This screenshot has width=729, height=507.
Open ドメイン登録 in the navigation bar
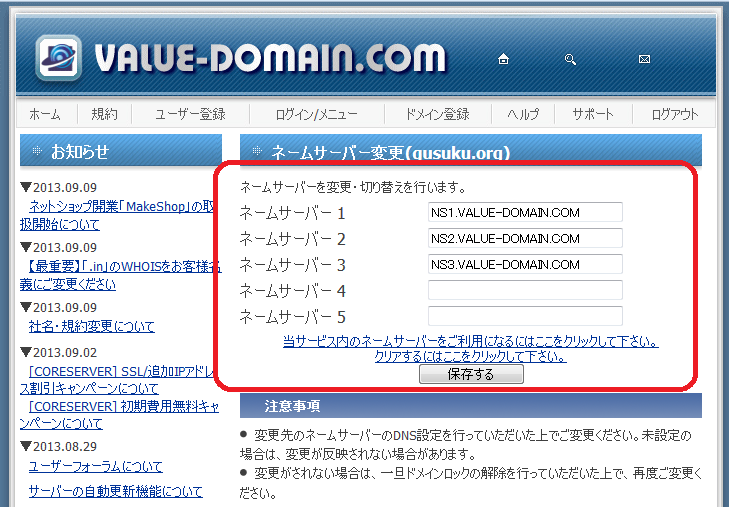437,114
